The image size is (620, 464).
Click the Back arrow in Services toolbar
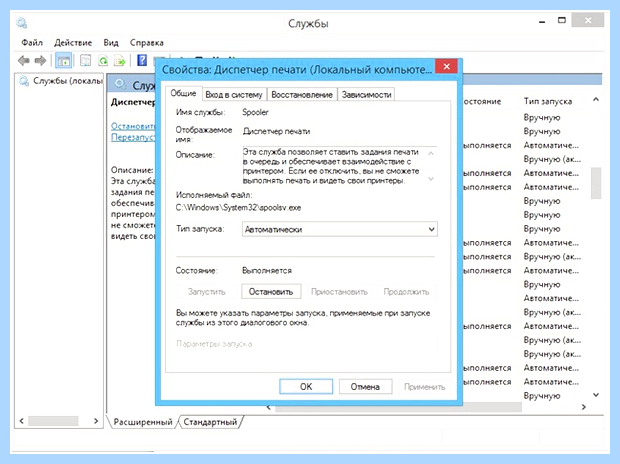(24, 61)
